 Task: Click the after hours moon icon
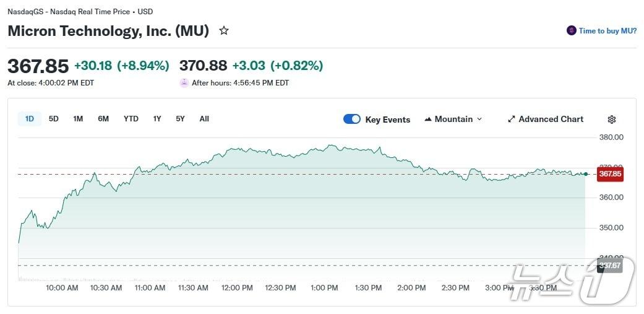pos(184,83)
